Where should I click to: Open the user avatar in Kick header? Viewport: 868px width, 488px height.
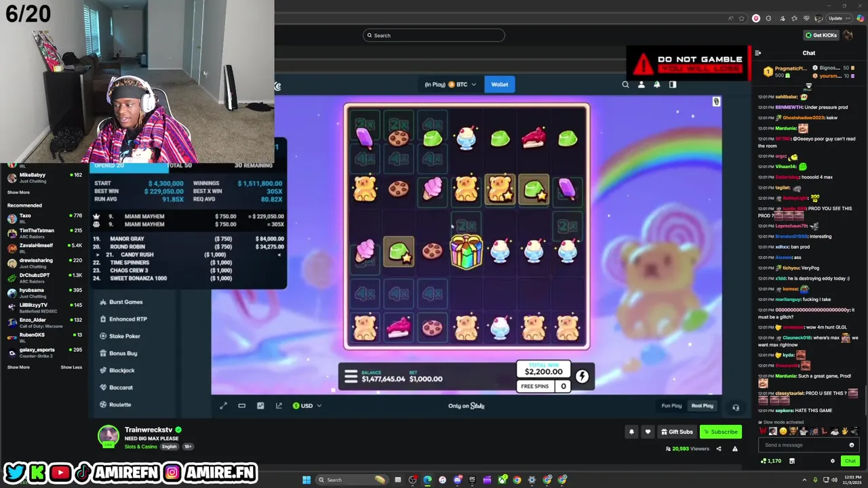pyautogui.click(x=848, y=35)
